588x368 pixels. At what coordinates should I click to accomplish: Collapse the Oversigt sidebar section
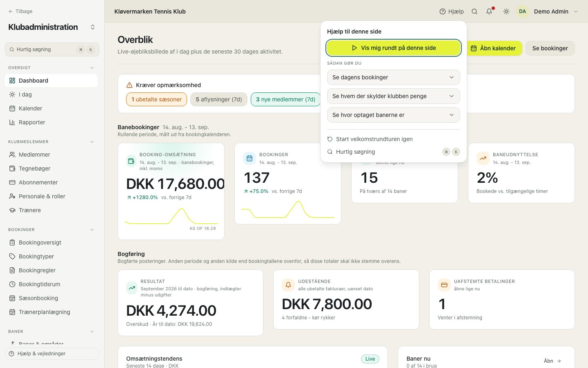(92, 68)
